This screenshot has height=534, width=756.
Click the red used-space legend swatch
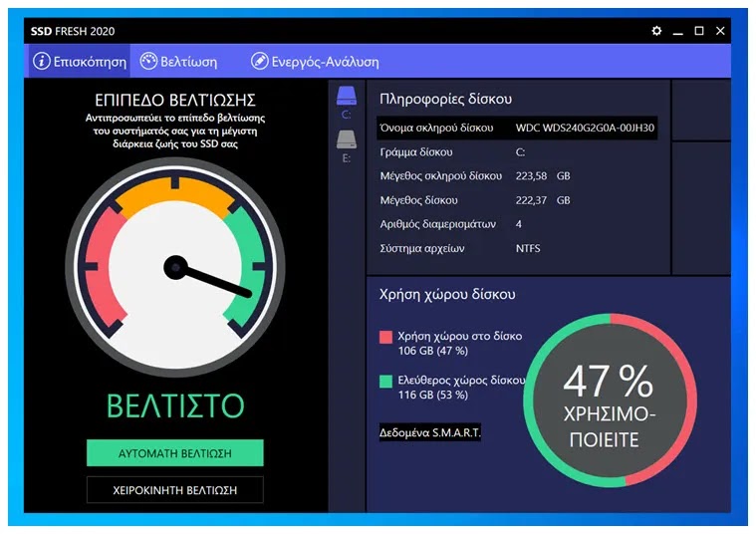385,337
